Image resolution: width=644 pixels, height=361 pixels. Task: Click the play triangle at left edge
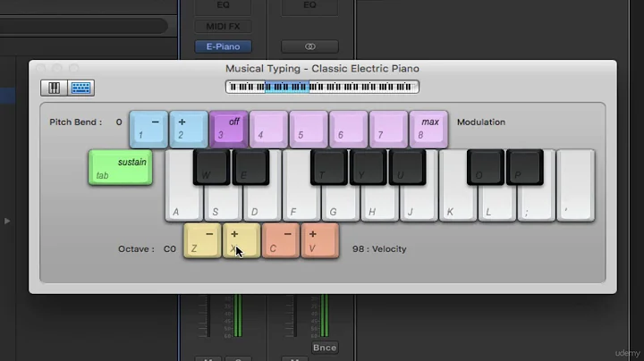tap(7, 221)
